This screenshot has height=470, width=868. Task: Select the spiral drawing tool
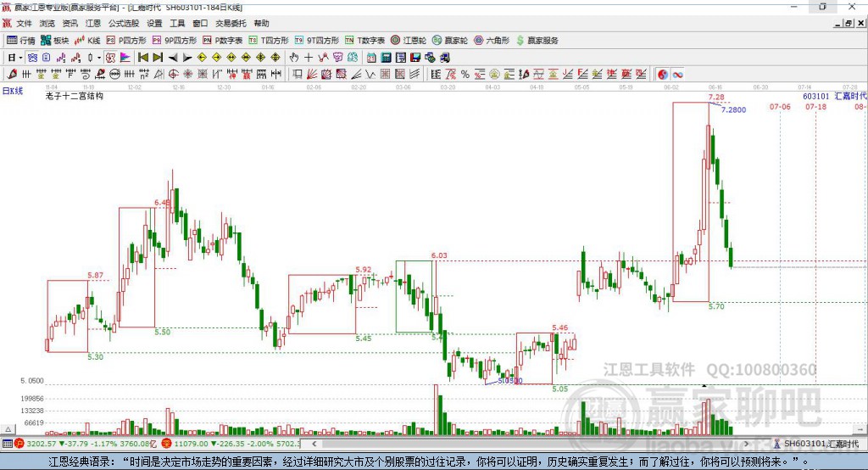pos(86,75)
